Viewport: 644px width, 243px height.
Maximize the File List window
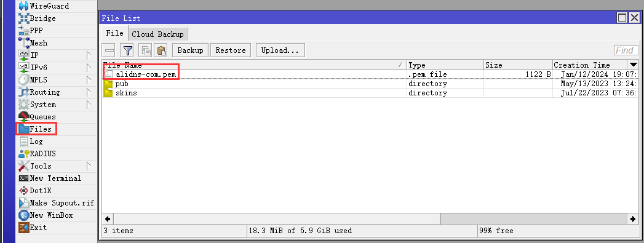[x=622, y=18]
